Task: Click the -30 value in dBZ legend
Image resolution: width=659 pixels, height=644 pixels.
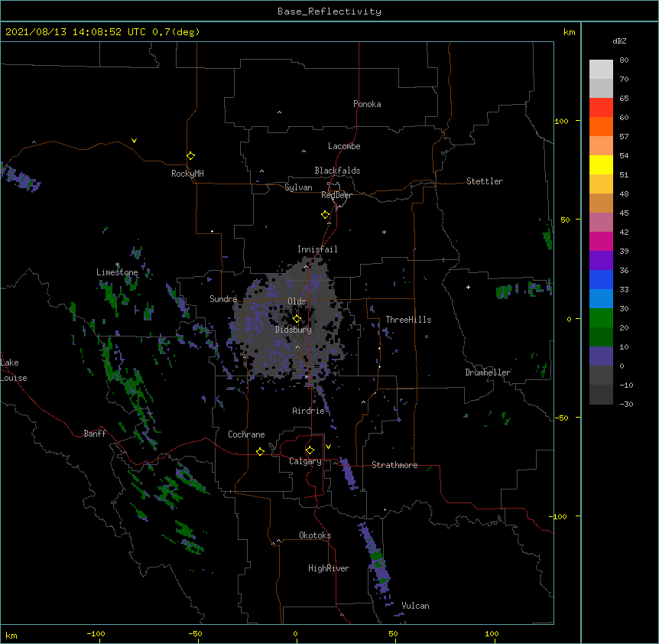Action: click(x=626, y=404)
